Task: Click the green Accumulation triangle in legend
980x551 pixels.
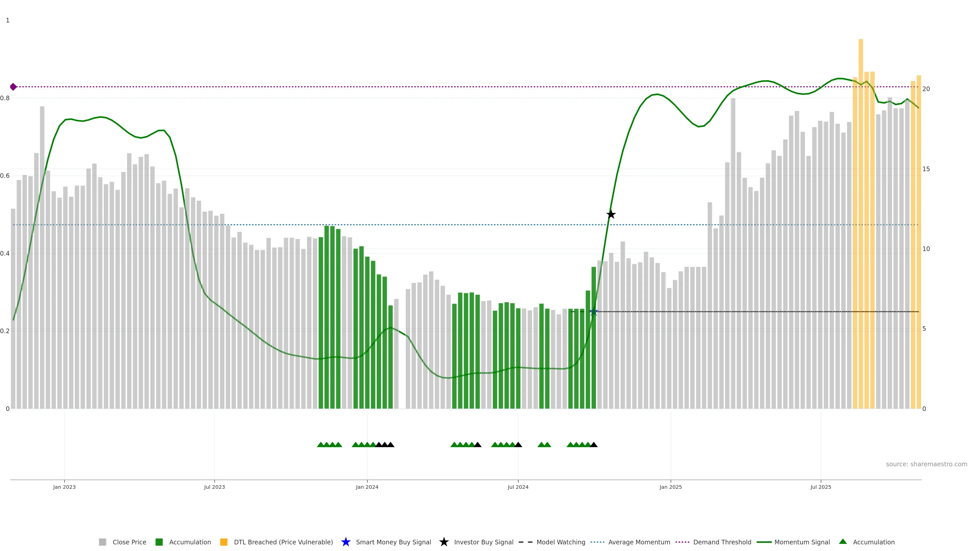Action: (843, 542)
